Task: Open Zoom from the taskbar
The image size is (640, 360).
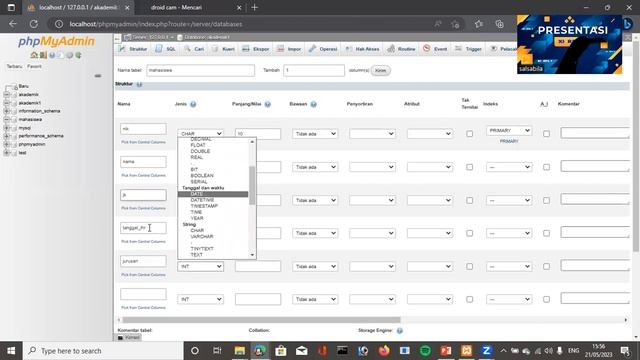Action: pyautogui.click(x=487, y=351)
